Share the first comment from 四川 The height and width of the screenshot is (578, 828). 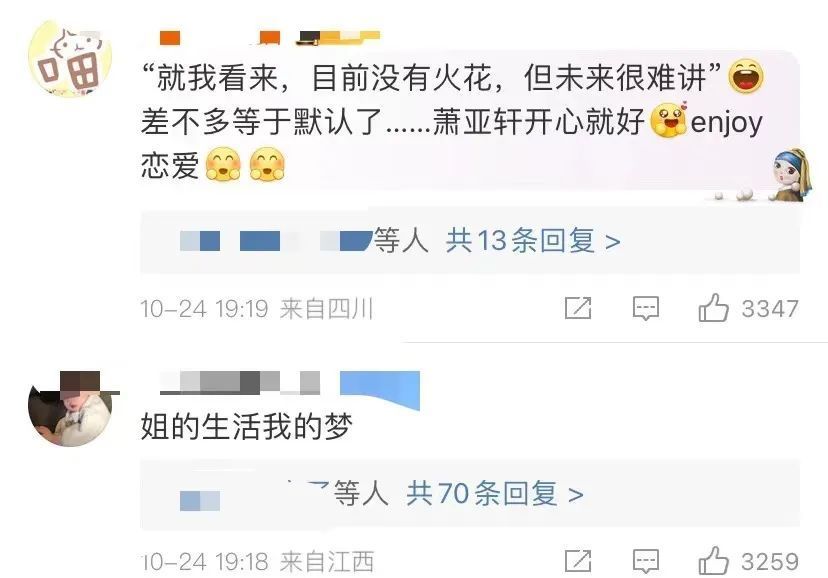pos(578,308)
